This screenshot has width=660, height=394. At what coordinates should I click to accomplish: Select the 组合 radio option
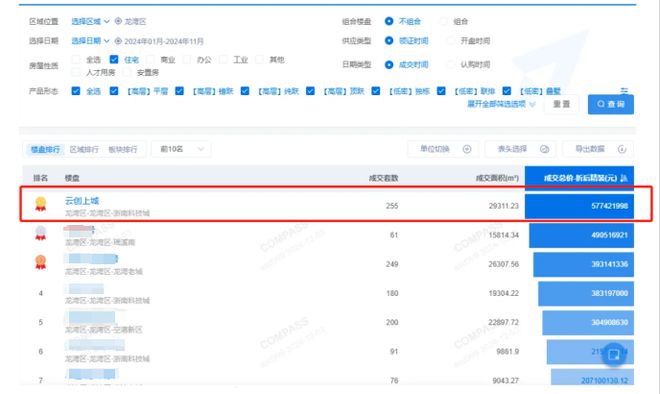pos(444,21)
